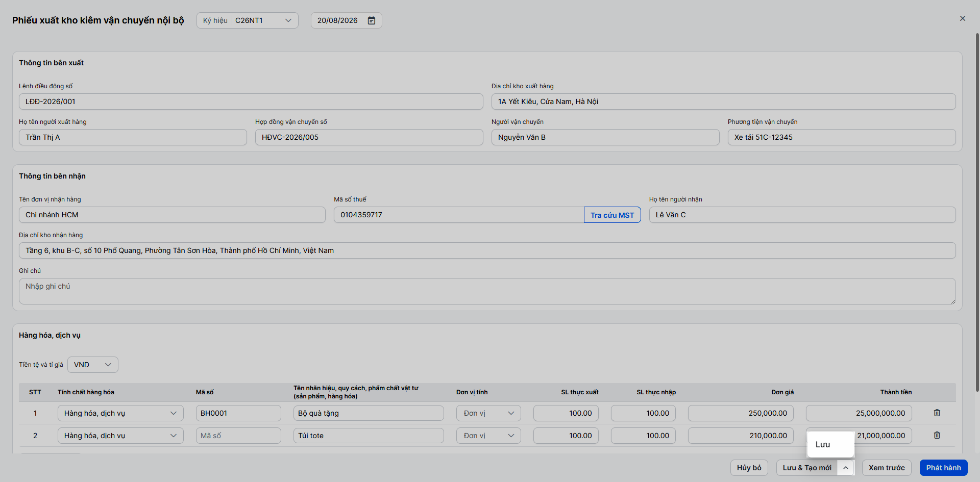This screenshot has height=482, width=980.
Task: Edit the product name Bộ quà tặng
Action: click(369, 413)
